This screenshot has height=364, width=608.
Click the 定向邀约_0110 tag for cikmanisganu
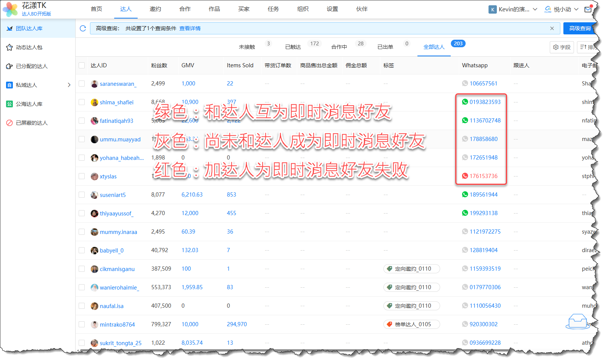(412, 269)
